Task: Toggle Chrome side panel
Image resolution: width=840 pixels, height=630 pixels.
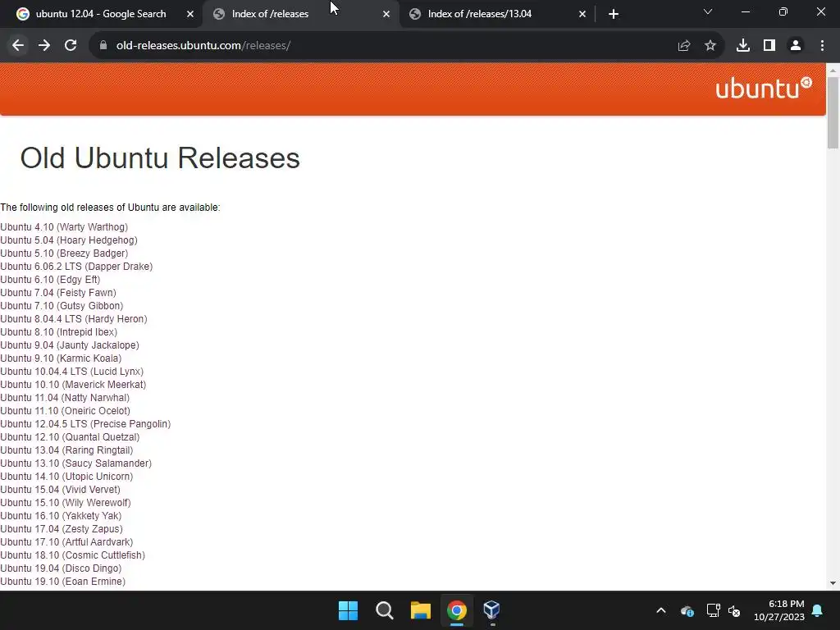Action: pyautogui.click(x=769, y=46)
